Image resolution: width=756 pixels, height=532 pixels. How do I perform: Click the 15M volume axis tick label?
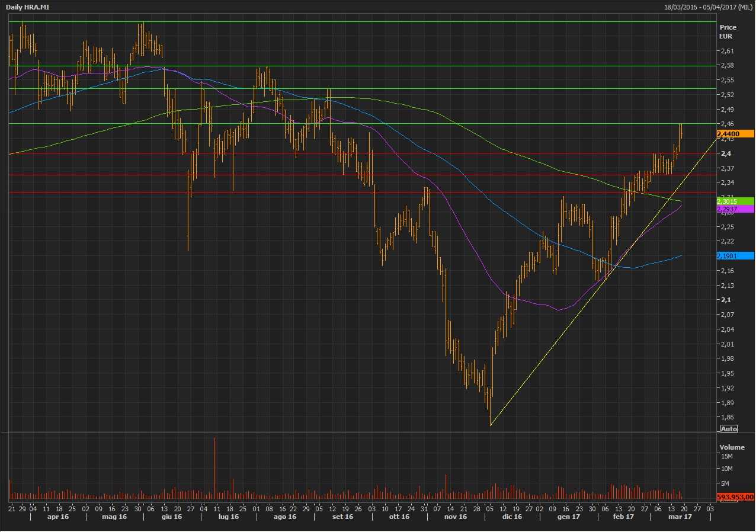pos(726,456)
